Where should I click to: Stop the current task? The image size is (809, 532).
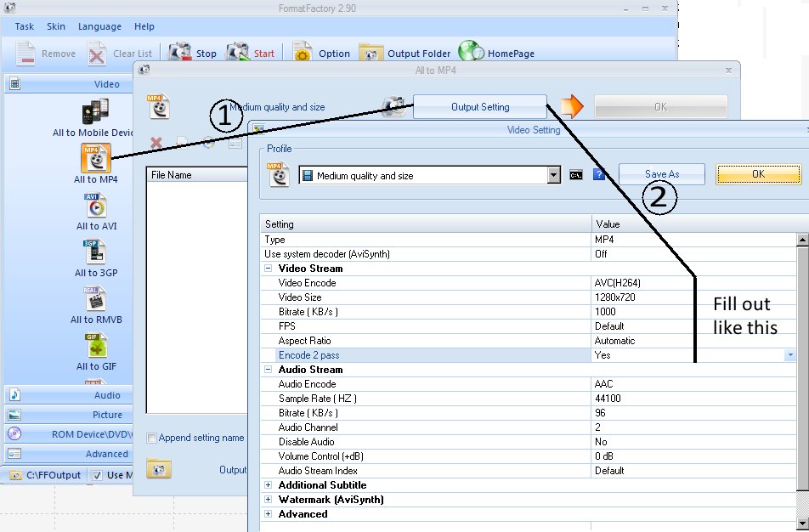tap(179, 53)
